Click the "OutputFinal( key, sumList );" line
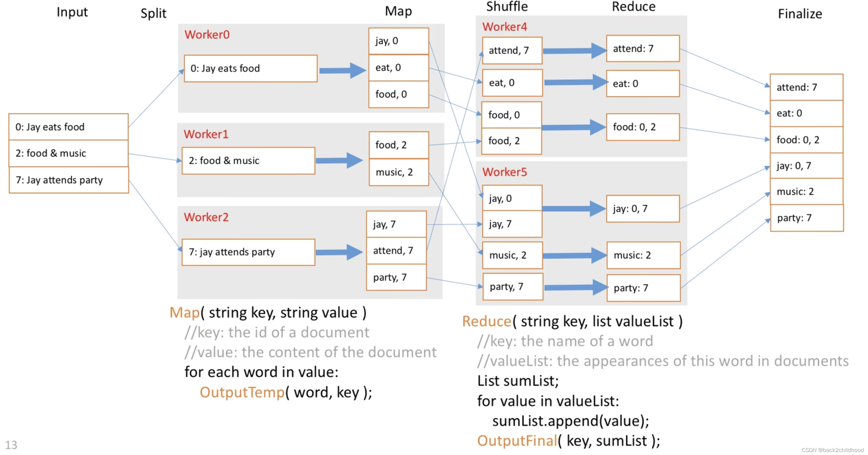 tap(568, 442)
